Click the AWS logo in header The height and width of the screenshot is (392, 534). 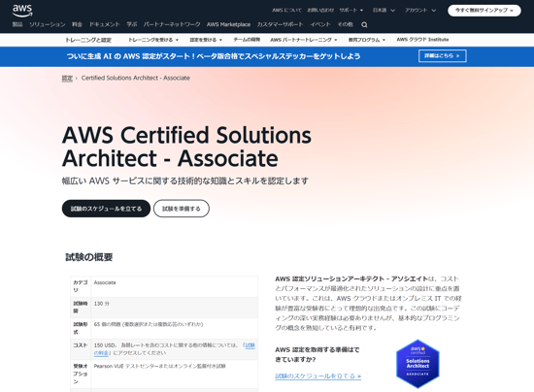(x=22, y=11)
